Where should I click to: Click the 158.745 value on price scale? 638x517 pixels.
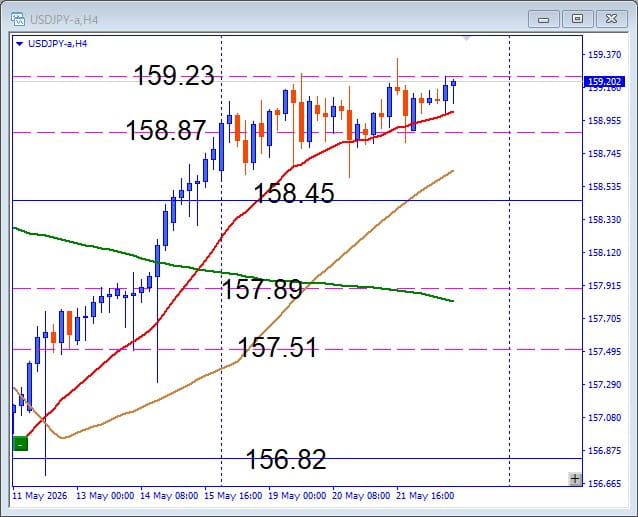605,154
